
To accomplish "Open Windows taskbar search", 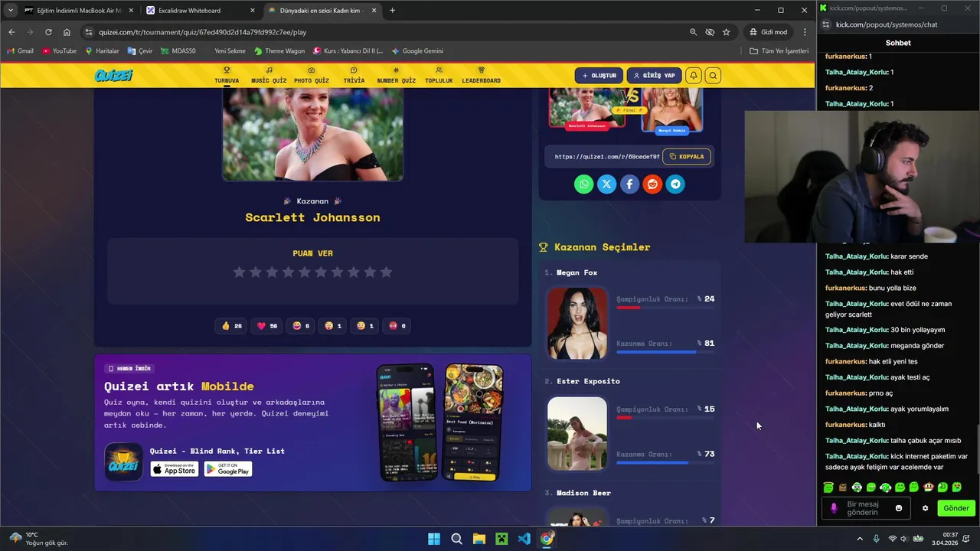I will (456, 539).
